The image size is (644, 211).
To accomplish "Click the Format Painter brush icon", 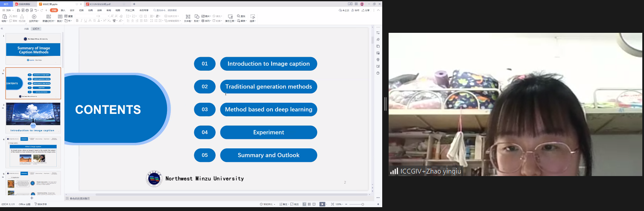I will (x=22, y=16).
